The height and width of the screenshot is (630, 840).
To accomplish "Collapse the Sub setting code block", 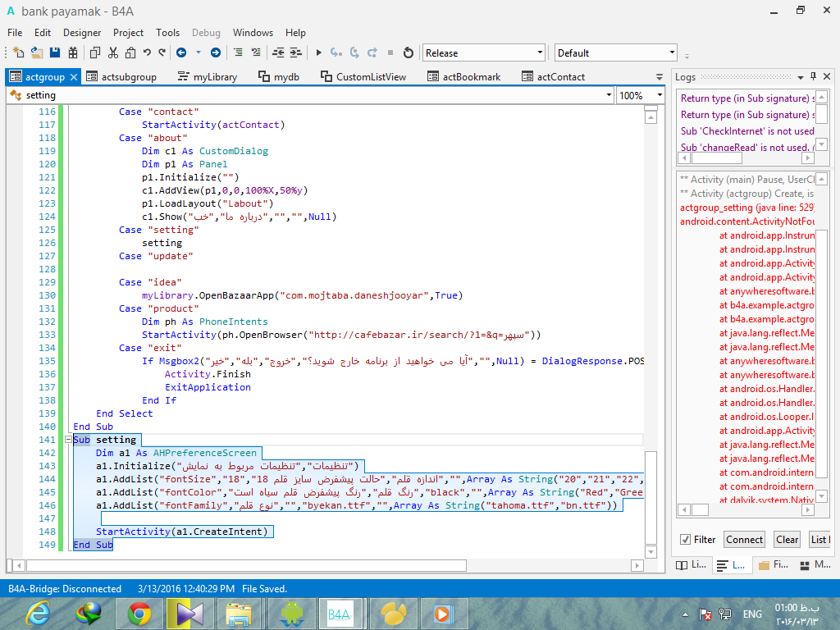I will click(69, 440).
